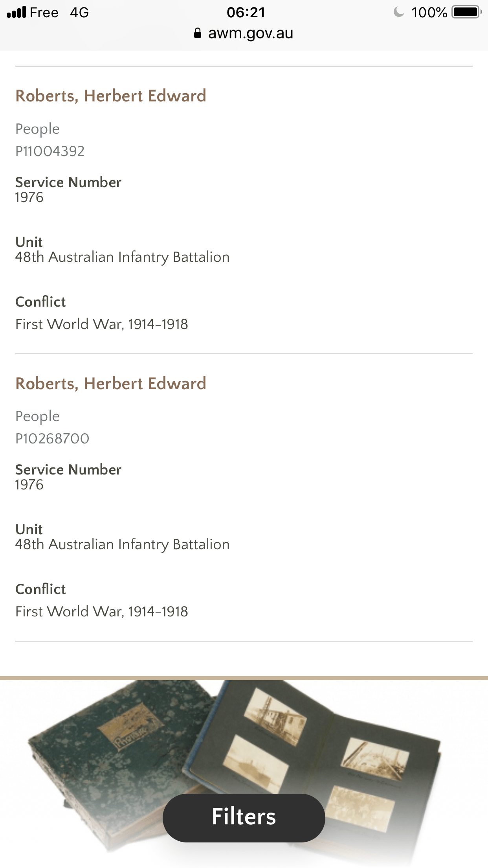
Task: Select the P11004392 identifier text
Action: tap(50, 151)
